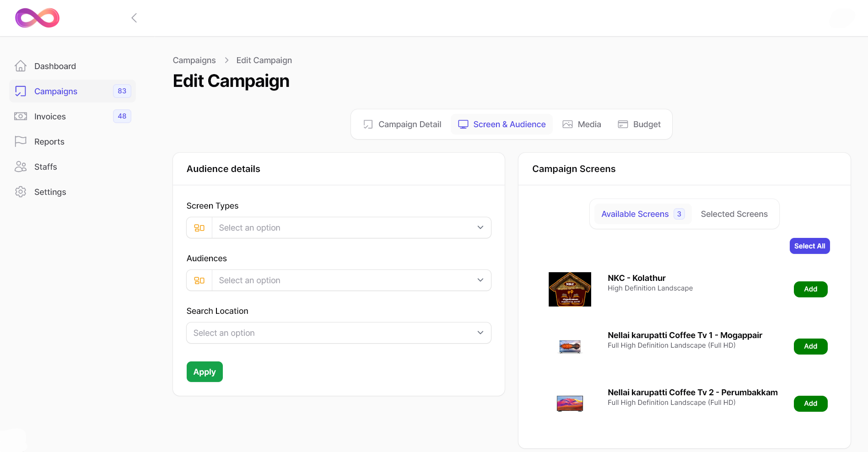Click the Invoices money icon
This screenshot has height=452, width=868.
click(x=21, y=116)
